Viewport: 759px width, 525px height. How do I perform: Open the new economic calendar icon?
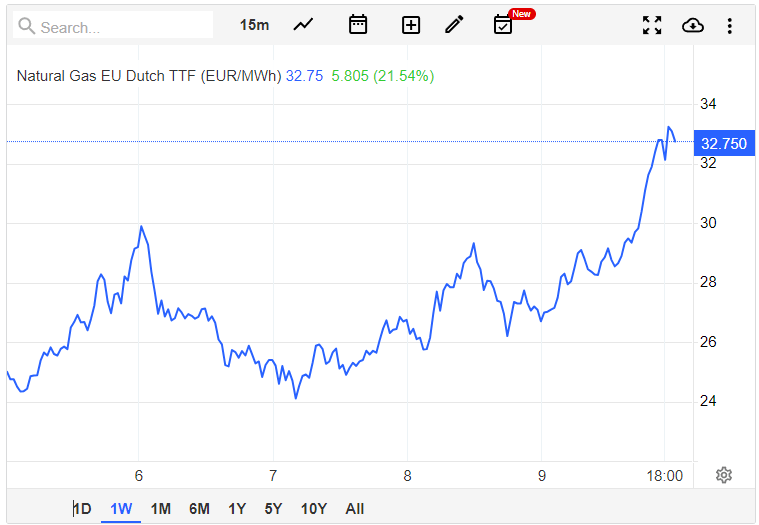coord(503,25)
